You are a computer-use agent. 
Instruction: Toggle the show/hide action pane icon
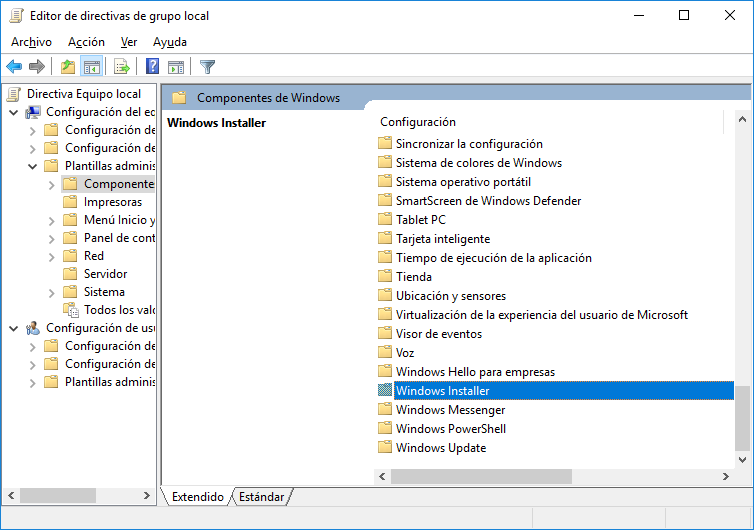pyautogui.click(x=175, y=67)
